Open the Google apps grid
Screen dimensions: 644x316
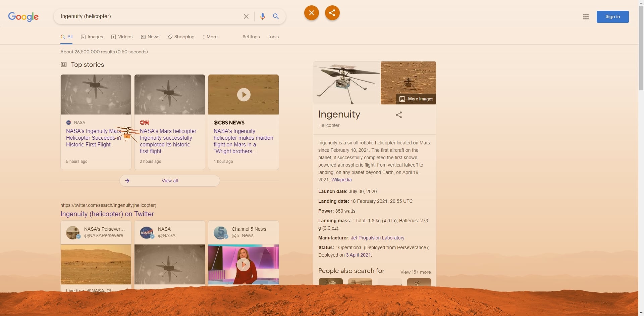(586, 17)
